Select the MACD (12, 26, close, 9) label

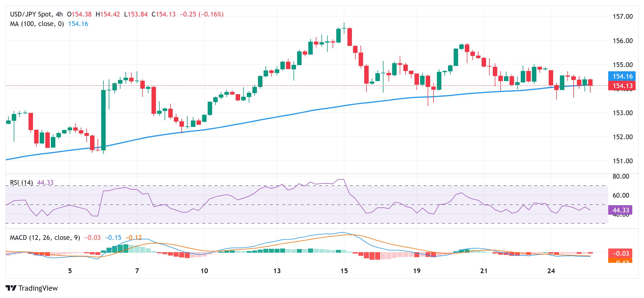[45, 238]
